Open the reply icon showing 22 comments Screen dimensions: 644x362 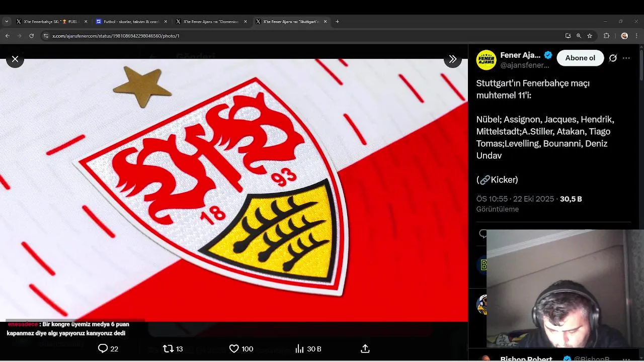click(x=108, y=348)
